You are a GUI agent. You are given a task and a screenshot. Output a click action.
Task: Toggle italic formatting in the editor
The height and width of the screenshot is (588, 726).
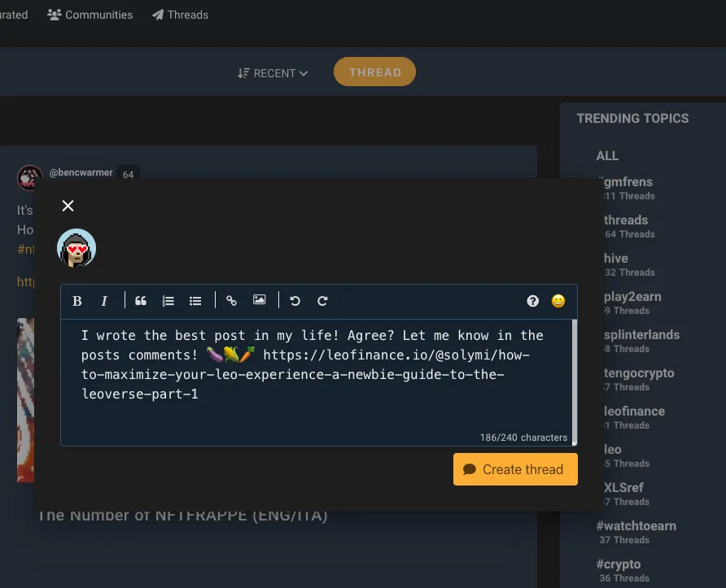(104, 301)
